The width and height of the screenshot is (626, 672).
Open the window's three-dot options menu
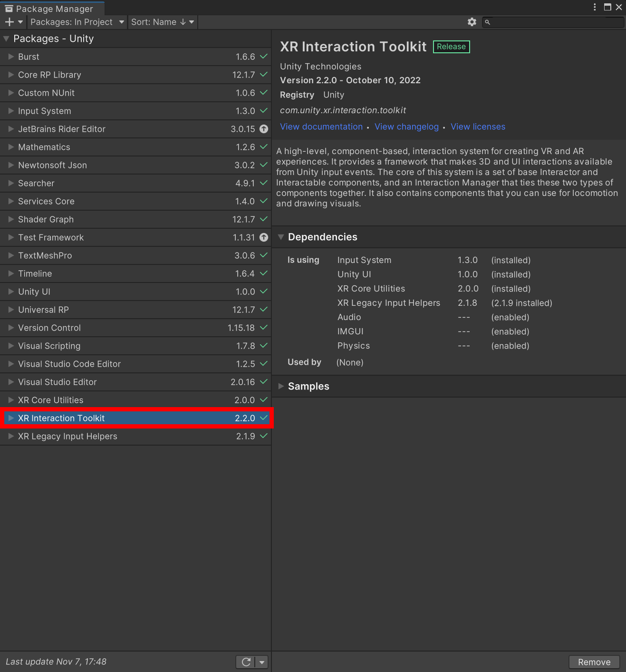pos(595,7)
